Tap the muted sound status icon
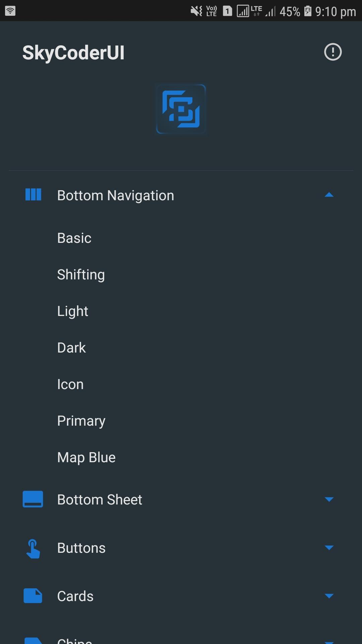Image resolution: width=362 pixels, height=644 pixels. [x=196, y=11]
